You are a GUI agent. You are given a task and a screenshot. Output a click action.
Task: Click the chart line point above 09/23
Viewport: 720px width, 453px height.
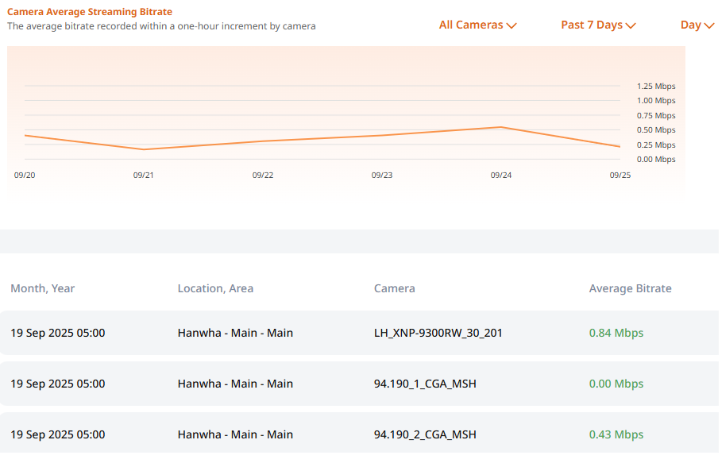382,135
